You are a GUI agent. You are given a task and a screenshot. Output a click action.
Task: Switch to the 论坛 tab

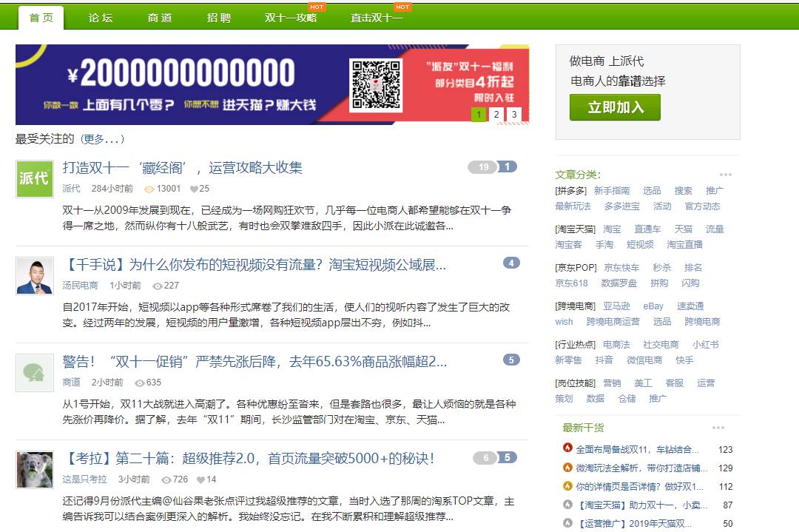100,18
